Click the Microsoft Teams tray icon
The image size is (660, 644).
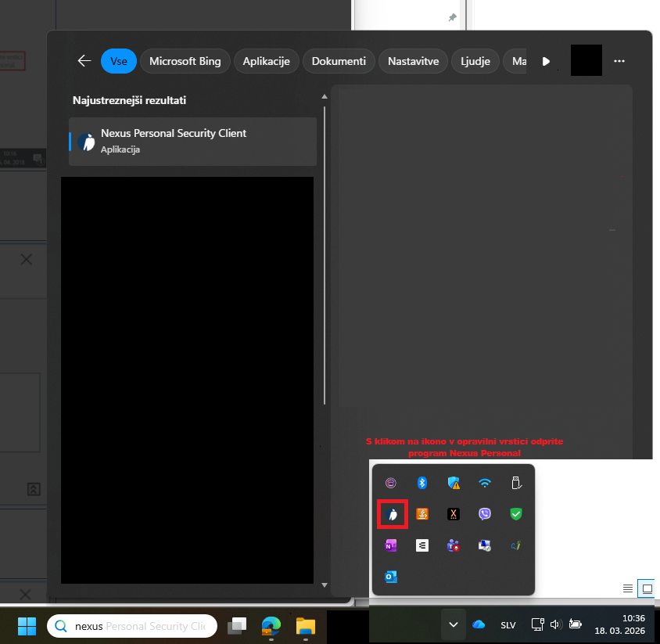pyautogui.click(x=454, y=545)
